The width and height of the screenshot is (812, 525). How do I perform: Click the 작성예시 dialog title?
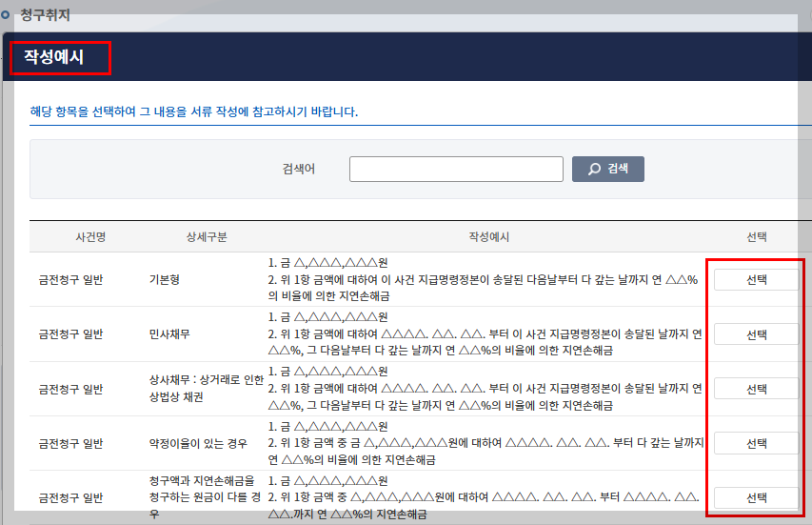(54, 57)
